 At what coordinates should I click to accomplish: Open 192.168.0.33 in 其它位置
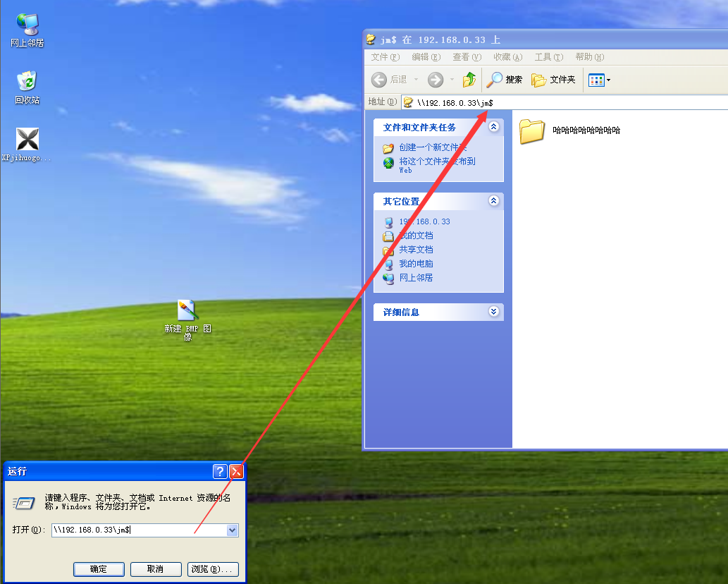coord(424,221)
